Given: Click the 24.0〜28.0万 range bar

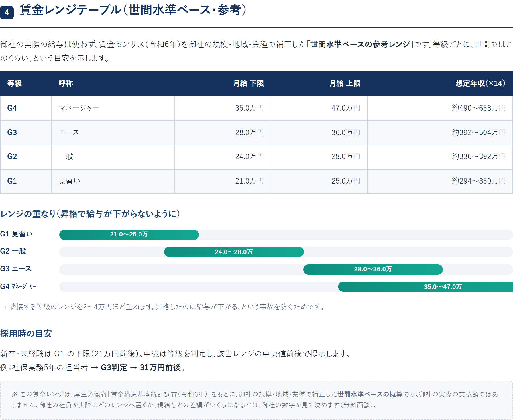Looking at the screenshot, I should point(234,252).
